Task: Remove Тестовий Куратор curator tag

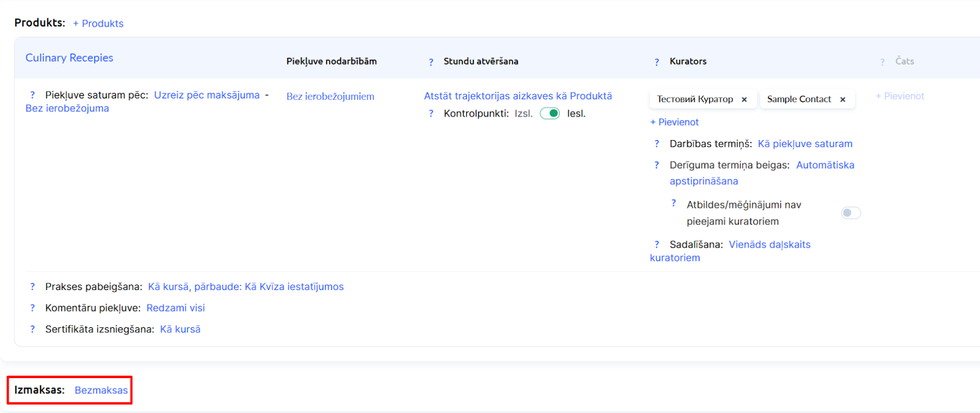Action: coord(744,100)
